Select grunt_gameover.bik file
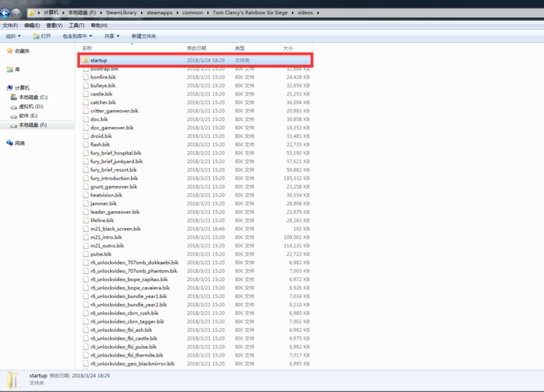544x392 pixels. point(196,186)
